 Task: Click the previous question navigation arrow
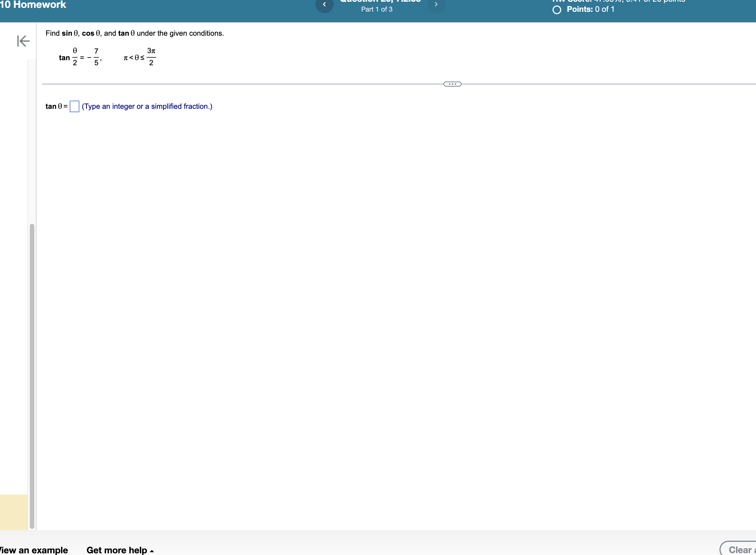(x=325, y=5)
